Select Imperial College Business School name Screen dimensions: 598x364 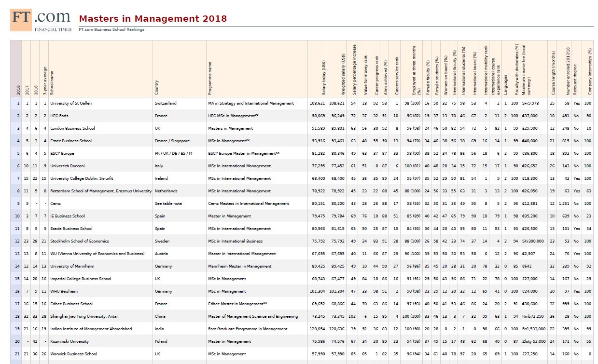coord(81,279)
